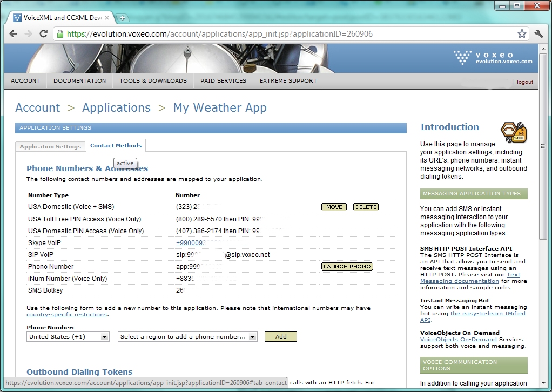
Task: Open the EXTREME SUPPORT menu
Action: coord(288,80)
